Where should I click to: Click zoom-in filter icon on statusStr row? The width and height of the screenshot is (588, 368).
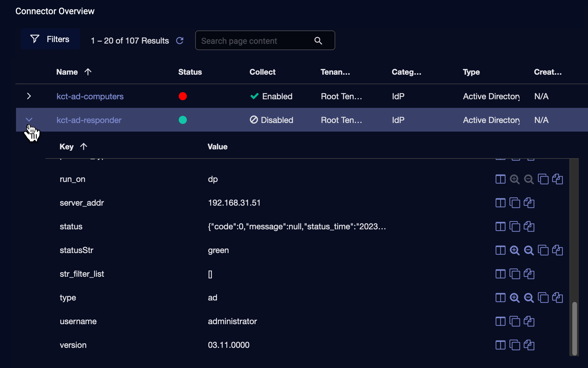514,250
